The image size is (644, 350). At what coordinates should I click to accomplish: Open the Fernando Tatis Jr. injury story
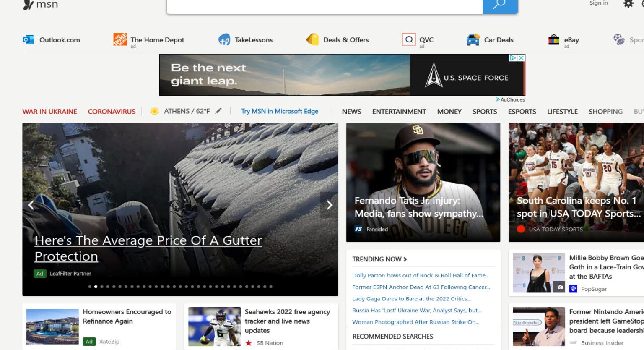pos(423,182)
